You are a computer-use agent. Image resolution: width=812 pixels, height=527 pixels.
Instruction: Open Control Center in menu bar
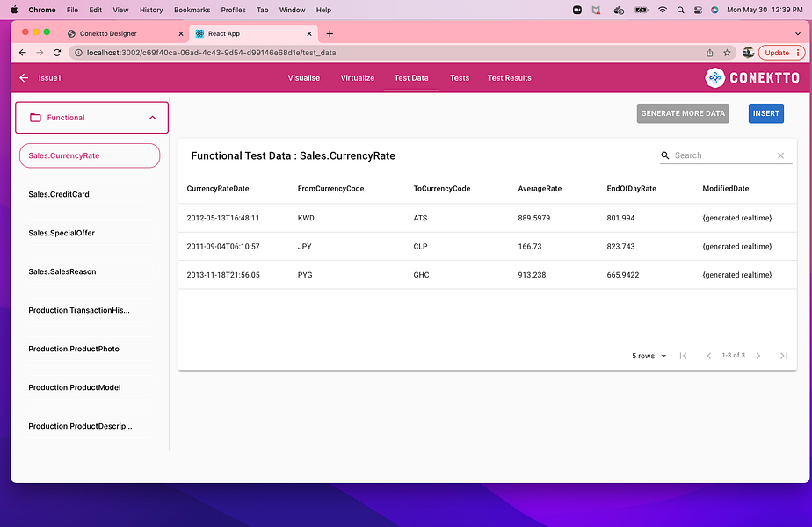(x=698, y=10)
